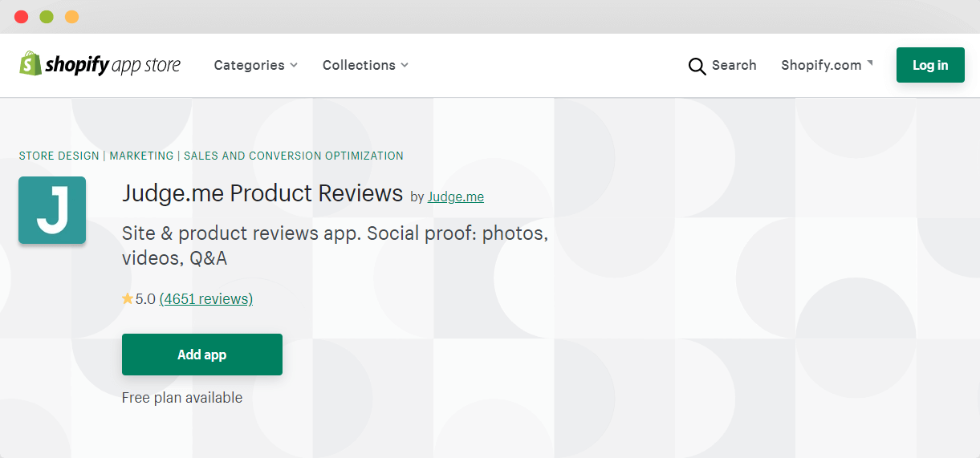
Task: Open the 4651 reviews link
Action: pyautogui.click(x=206, y=299)
